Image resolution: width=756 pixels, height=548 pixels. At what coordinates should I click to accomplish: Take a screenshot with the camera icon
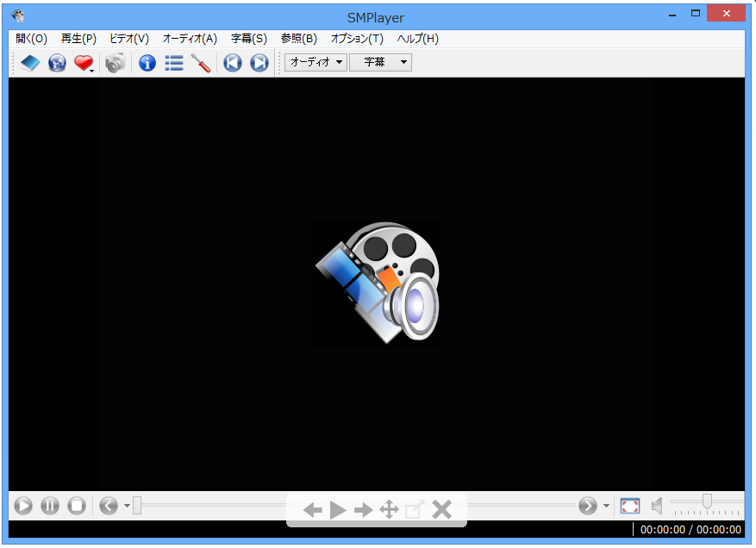click(x=116, y=63)
